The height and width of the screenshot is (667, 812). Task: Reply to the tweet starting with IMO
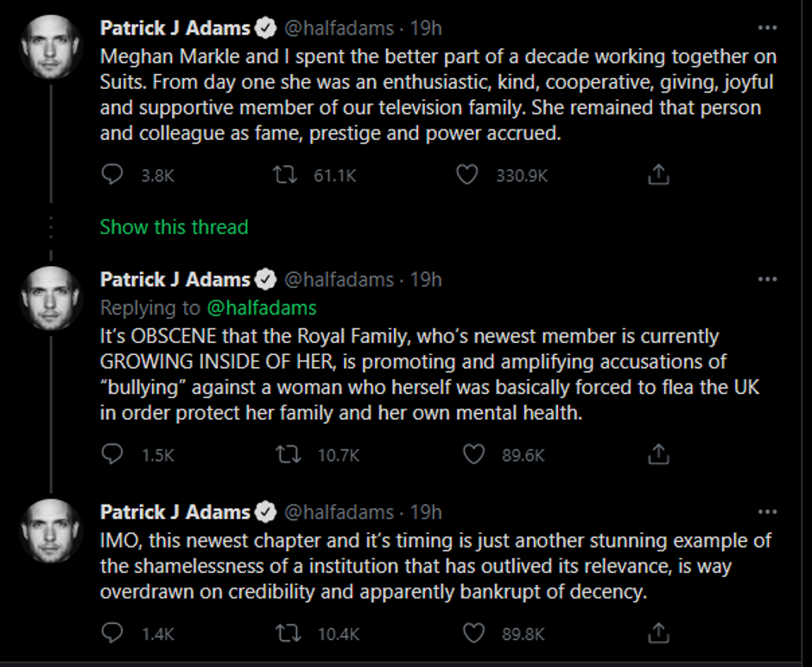click(113, 634)
